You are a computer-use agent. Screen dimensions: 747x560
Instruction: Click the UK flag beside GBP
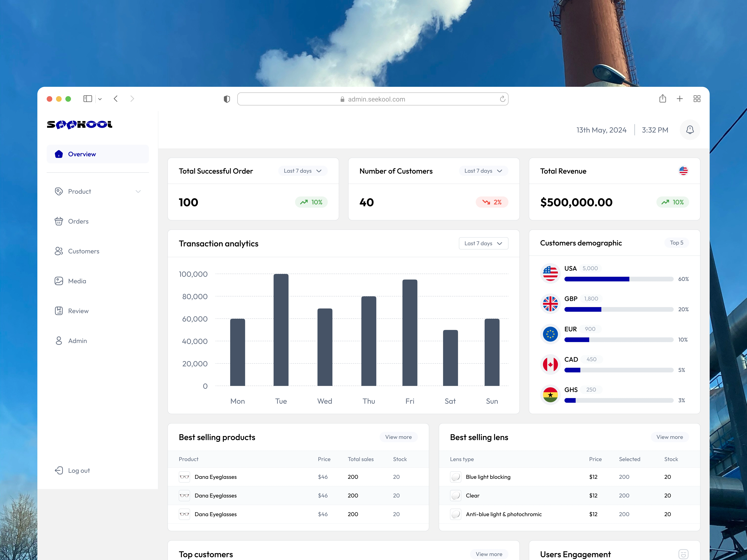550,304
